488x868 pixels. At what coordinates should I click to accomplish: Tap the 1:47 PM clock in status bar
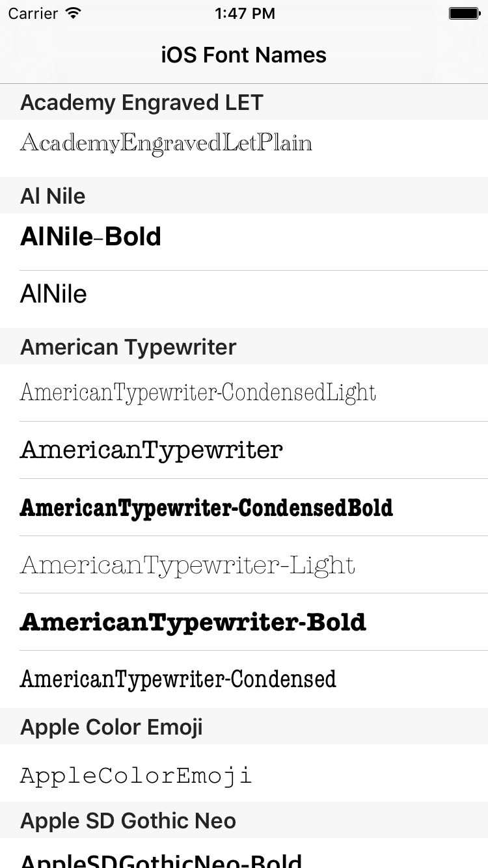[244, 13]
